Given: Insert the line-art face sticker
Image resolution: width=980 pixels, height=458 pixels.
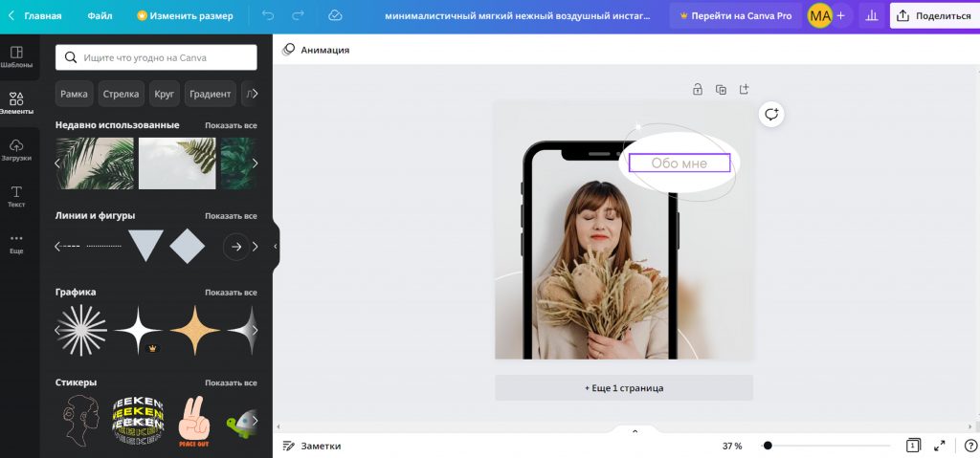Looking at the screenshot, I should 82,421.
